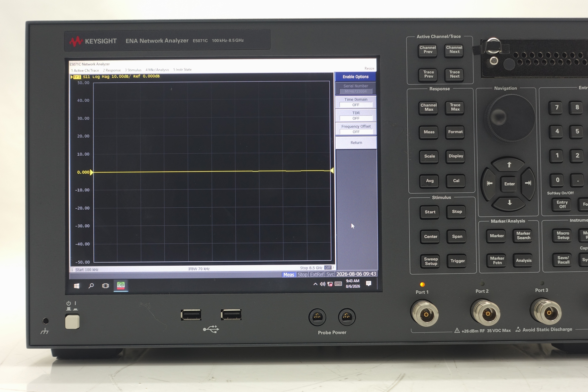The image size is (588, 392).
Task: Show hidden tray icons chevron
Action: click(315, 284)
